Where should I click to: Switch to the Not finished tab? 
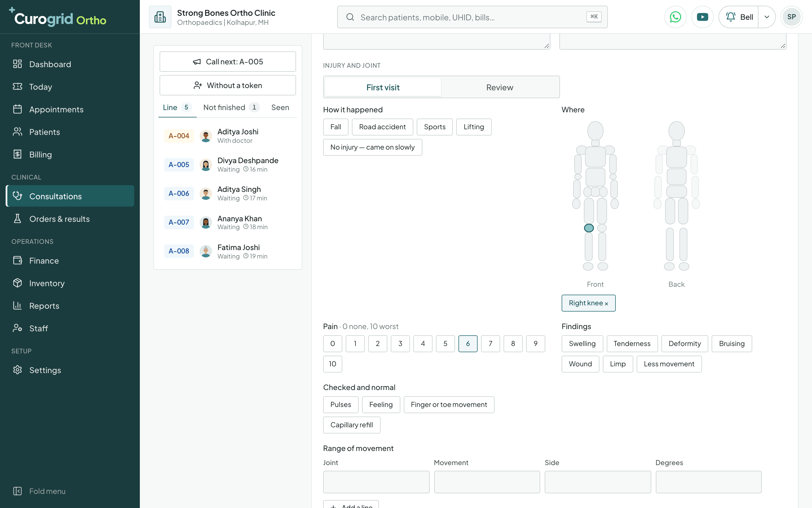coord(231,108)
